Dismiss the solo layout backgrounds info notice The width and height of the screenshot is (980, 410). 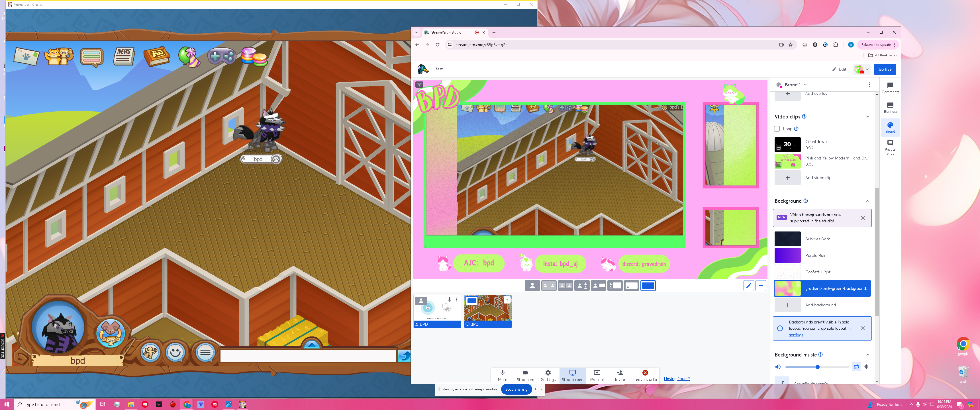coord(863,328)
